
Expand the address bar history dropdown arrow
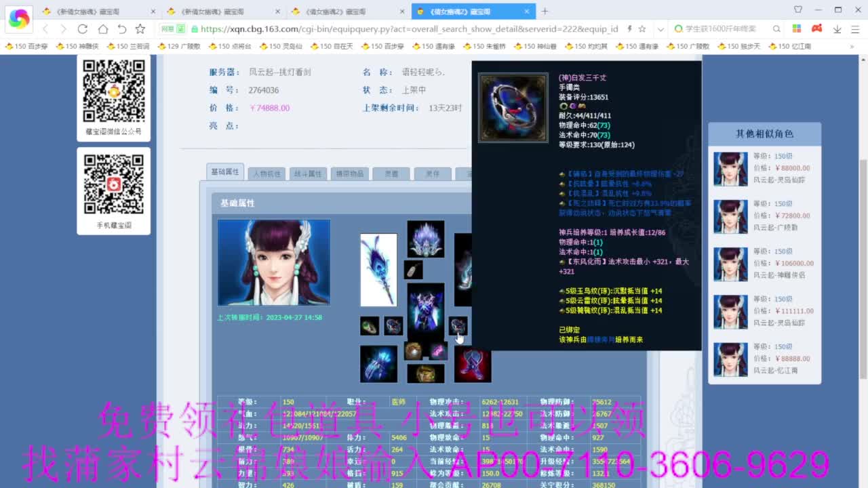pyautogui.click(x=660, y=30)
